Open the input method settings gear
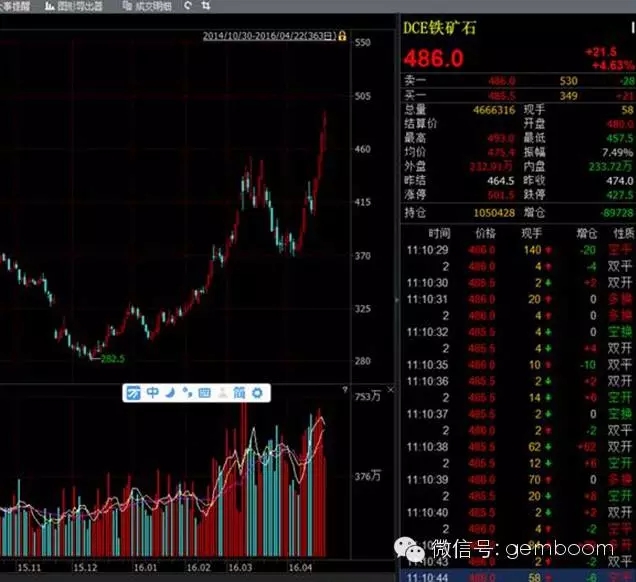Screen dimensions: 636x582 click(257, 393)
